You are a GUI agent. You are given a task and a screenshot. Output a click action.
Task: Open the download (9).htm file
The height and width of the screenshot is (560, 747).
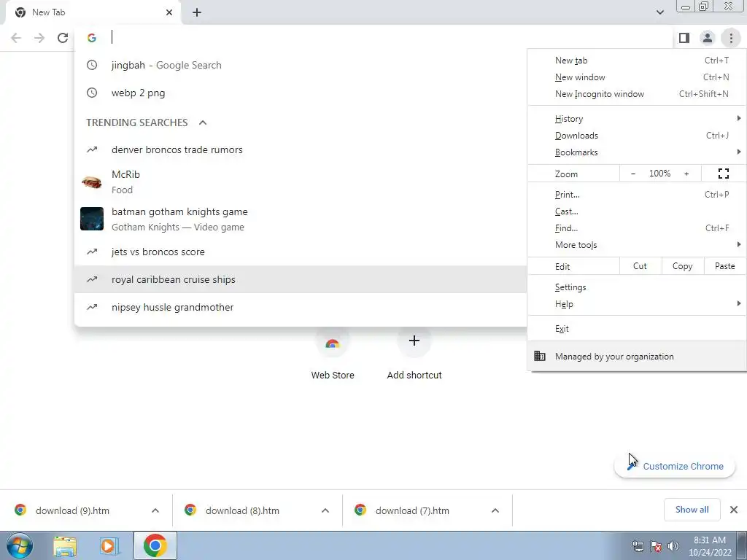click(72, 510)
